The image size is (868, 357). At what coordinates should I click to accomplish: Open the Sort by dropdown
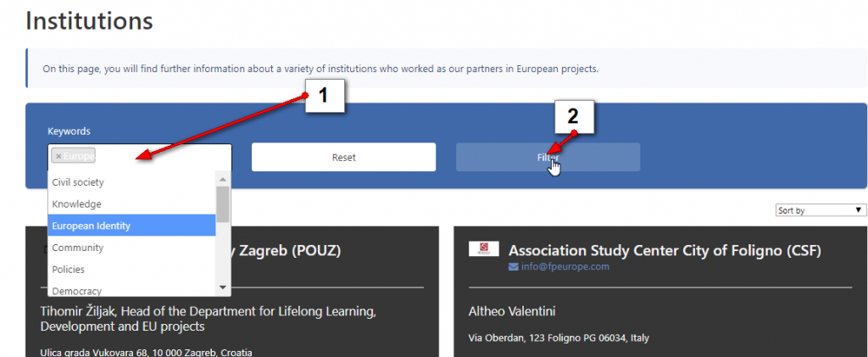tap(821, 210)
